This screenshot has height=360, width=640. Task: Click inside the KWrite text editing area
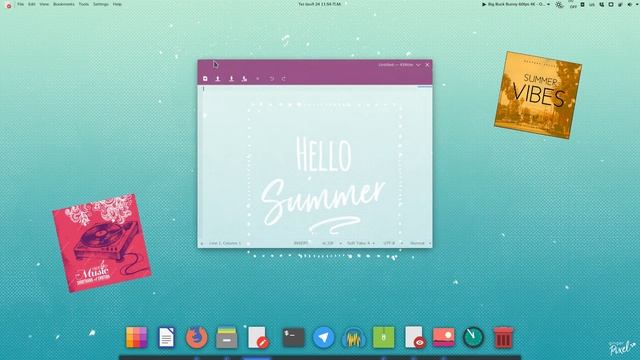point(315,162)
